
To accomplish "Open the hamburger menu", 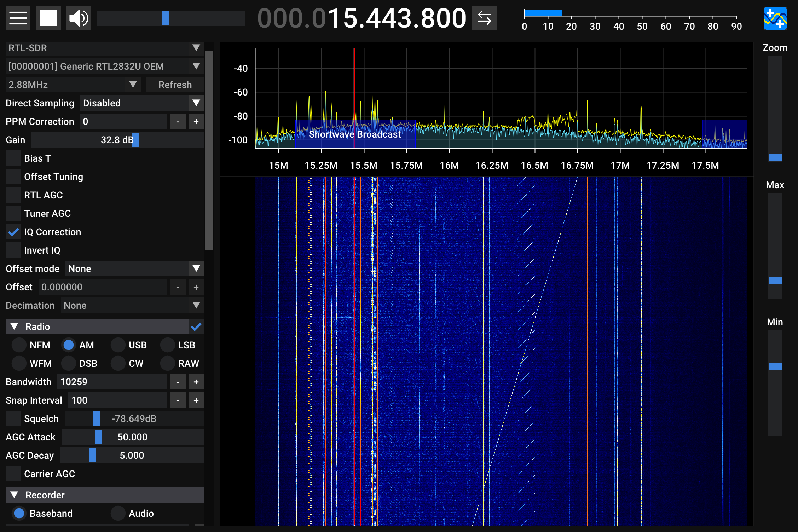I will [x=18, y=18].
